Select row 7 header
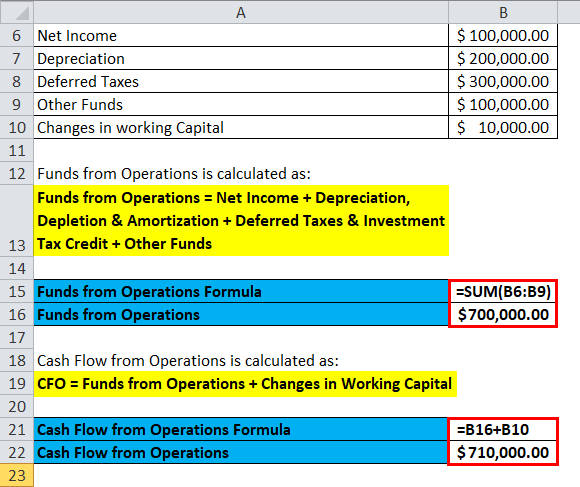 [x=17, y=58]
